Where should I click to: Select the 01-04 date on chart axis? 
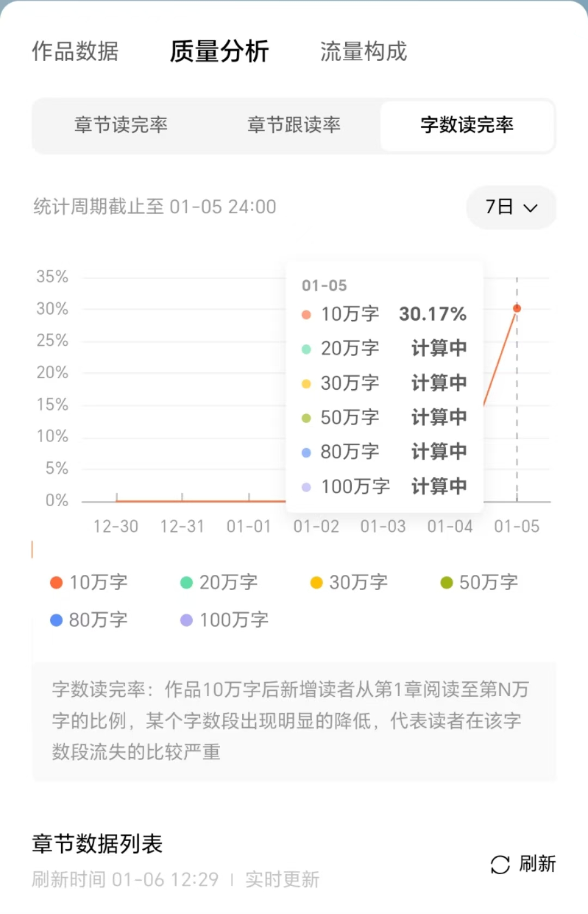[x=450, y=526]
